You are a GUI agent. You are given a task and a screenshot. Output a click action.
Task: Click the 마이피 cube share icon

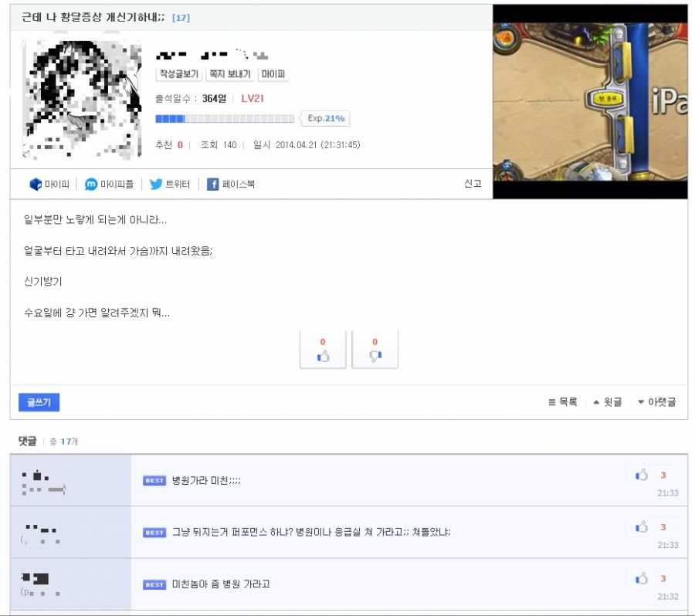pos(36,184)
